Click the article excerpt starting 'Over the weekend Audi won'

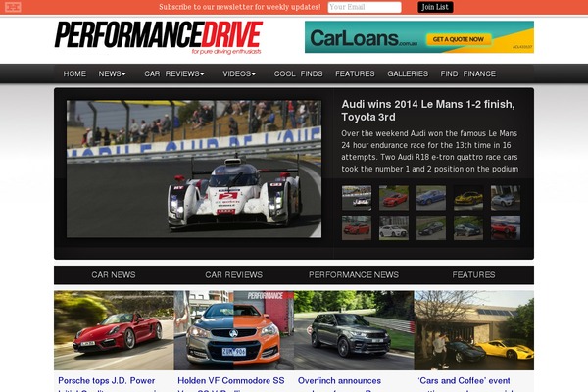(430, 151)
